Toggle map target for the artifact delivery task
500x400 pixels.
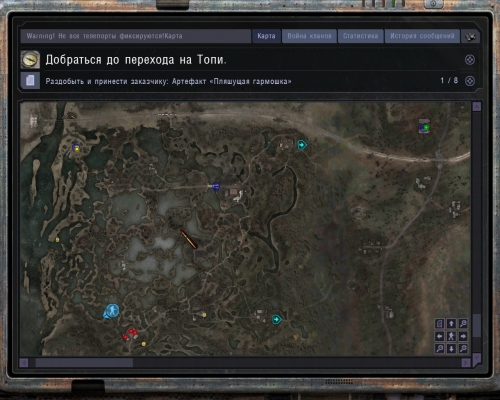coord(470,81)
